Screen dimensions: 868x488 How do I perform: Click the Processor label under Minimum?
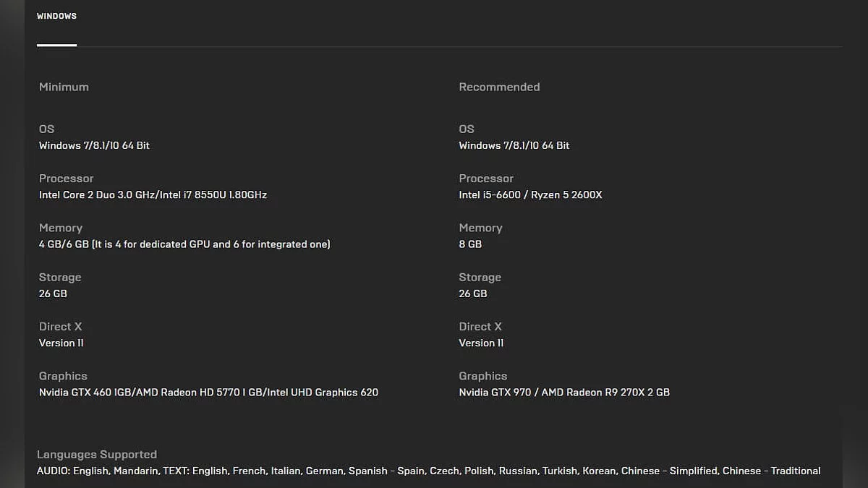point(66,179)
